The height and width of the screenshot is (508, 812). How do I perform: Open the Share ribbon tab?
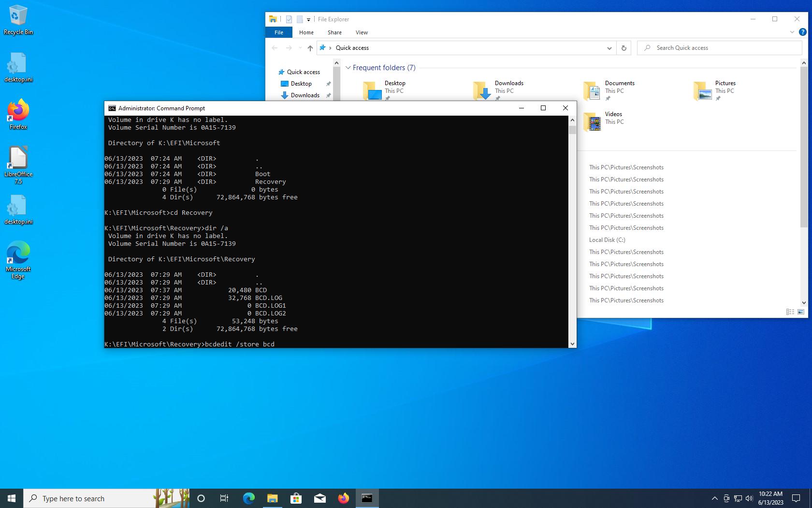click(x=334, y=32)
